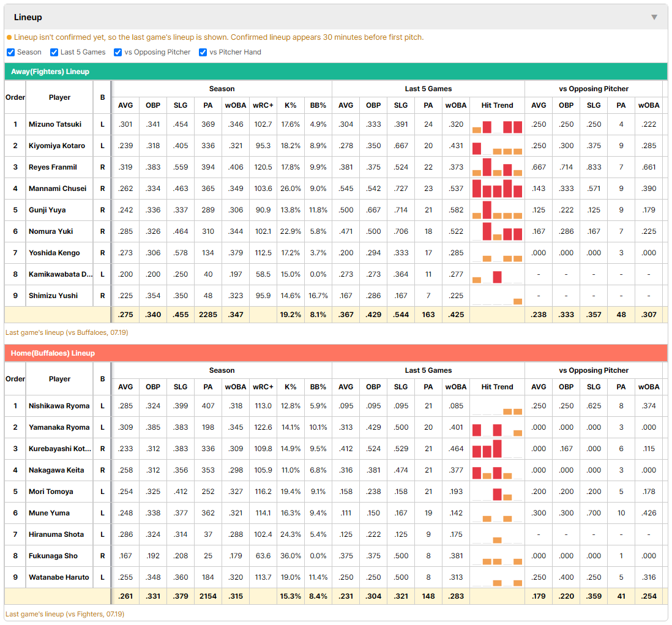This screenshot has width=672, height=625.
Task: Uncheck the vs Pitcher Hand checkbox
Action: tap(203, 52)
